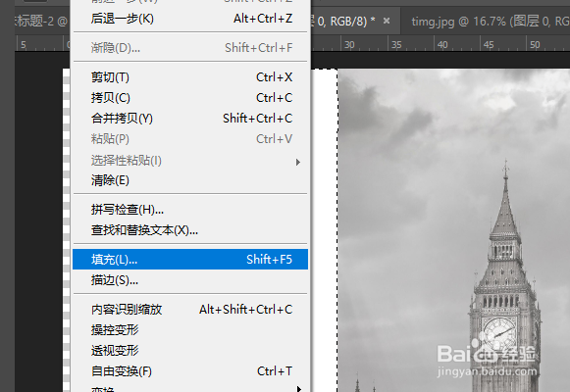Open 描边(S)... menu entry

tap(190, 280)
